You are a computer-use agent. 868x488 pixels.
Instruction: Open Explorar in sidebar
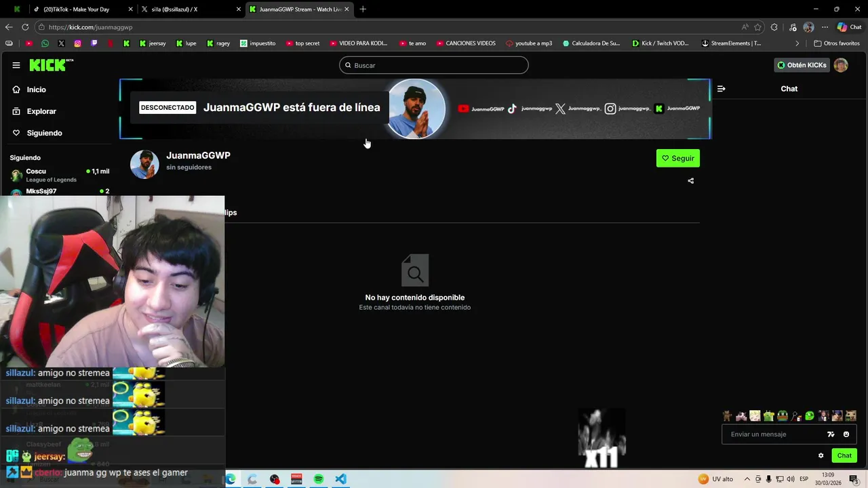pyautogui.click(x=41, y=111)
